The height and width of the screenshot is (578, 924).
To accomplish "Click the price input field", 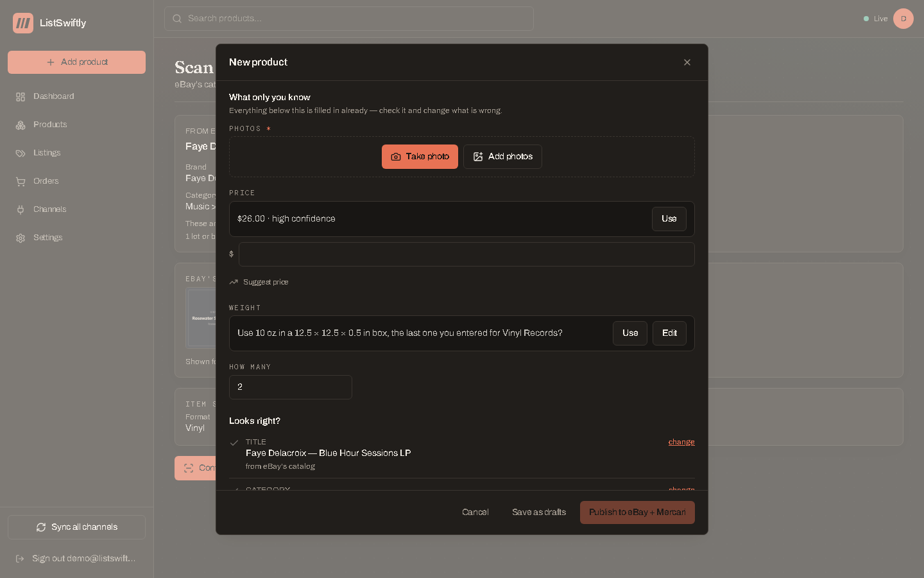I will pos(466,254).
